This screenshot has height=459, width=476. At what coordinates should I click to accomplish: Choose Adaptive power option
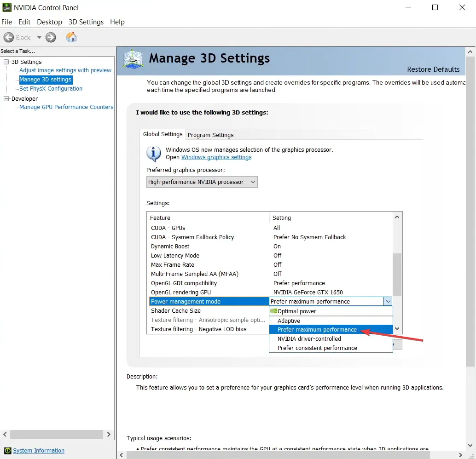(331, 321)
